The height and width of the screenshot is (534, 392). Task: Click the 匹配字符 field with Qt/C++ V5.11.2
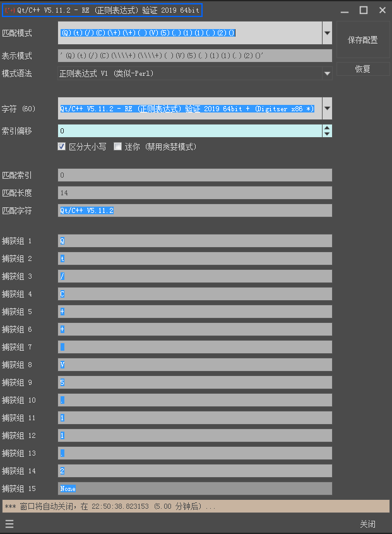pyautogui.click(x=195, y=210)
